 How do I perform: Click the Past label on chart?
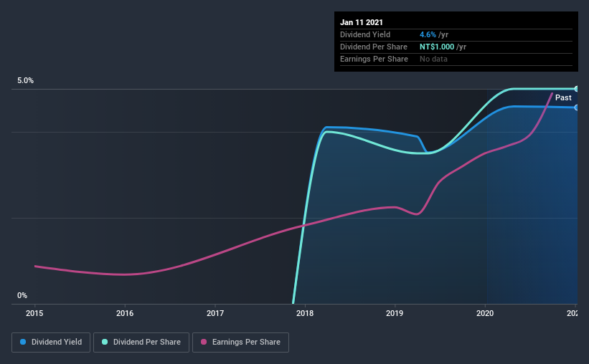[x=563, y=97]
